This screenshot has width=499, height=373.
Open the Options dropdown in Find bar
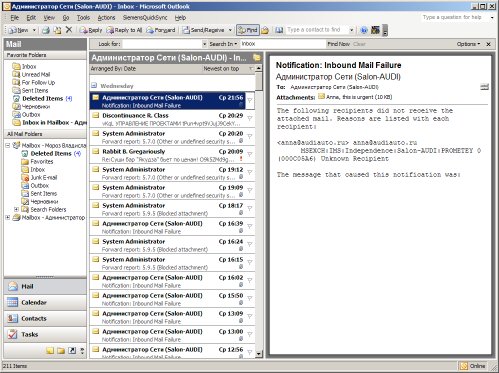468,44
